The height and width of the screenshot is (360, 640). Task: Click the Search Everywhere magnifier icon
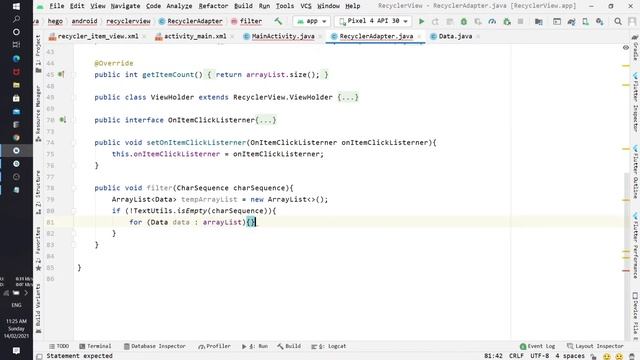coord(618,21)
